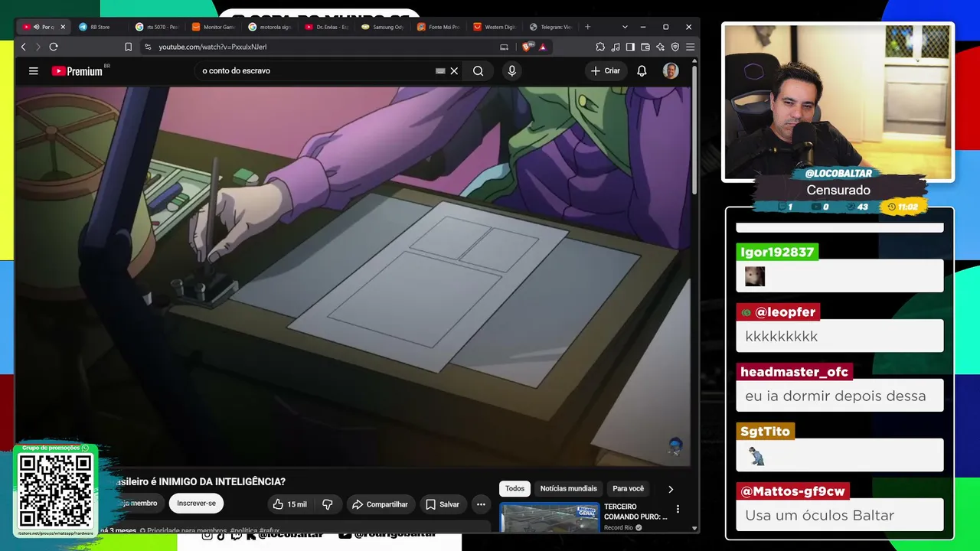Click the site security icon beside the URL
980x551 pixels.
(148, 47)
